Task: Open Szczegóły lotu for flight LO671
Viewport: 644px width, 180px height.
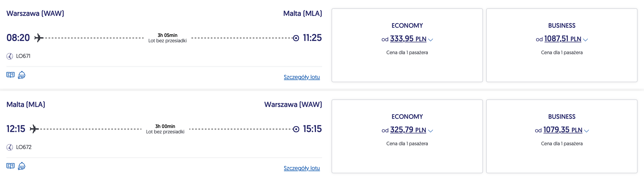Action: coord(302,77)
